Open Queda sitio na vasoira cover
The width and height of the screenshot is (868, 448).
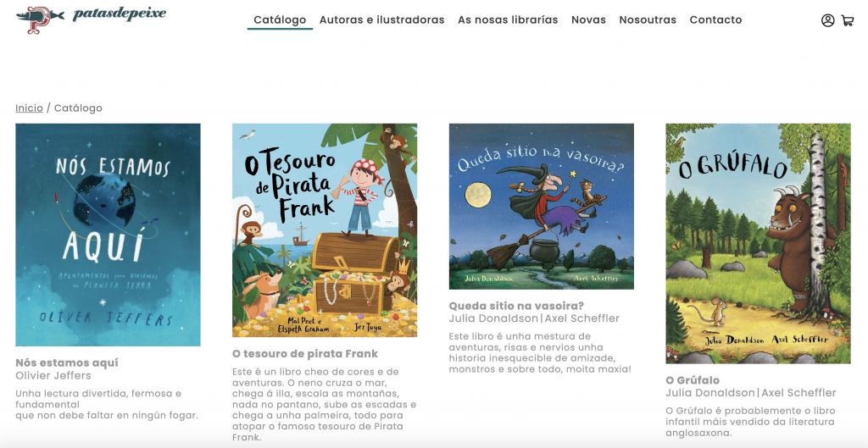click(x=542, y=207)
